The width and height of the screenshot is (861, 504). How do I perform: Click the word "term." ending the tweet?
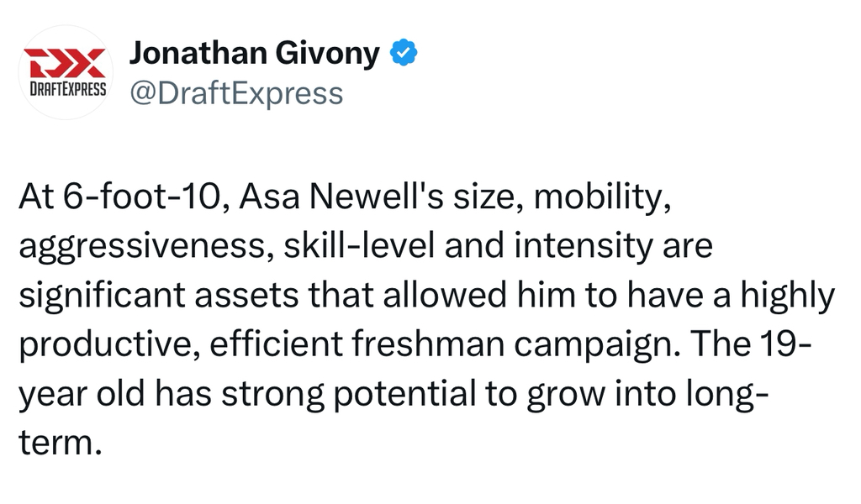pos(60,442)
